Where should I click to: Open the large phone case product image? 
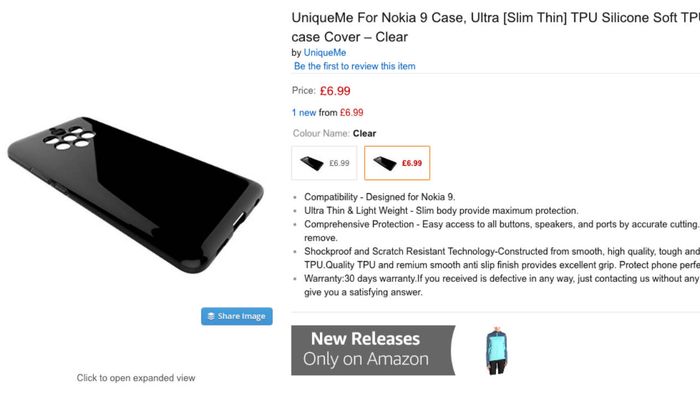point(135,195)
